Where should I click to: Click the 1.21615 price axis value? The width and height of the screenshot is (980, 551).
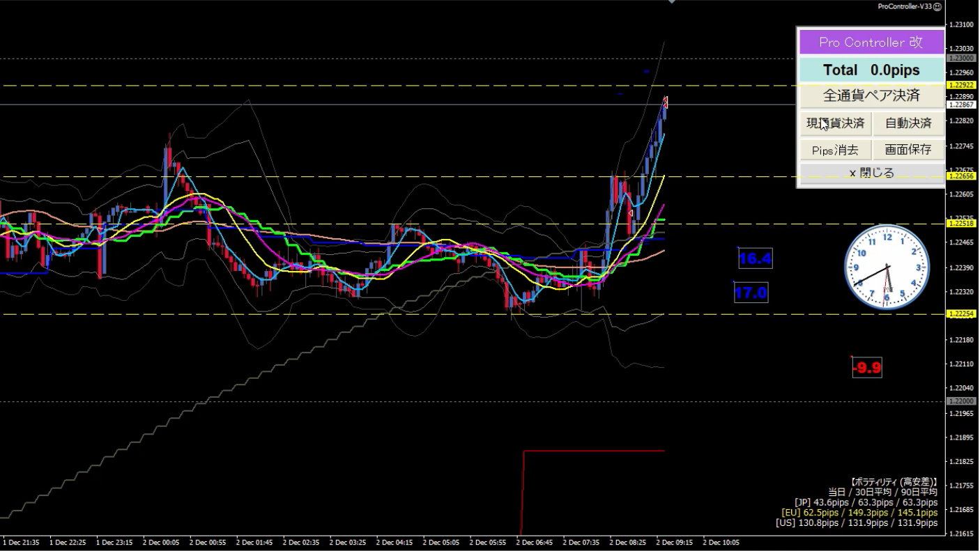coord(961,534)
